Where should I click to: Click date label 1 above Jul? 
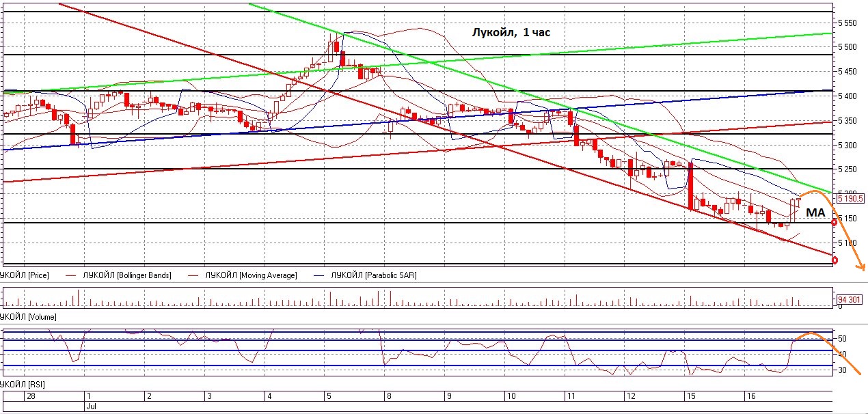88,396
